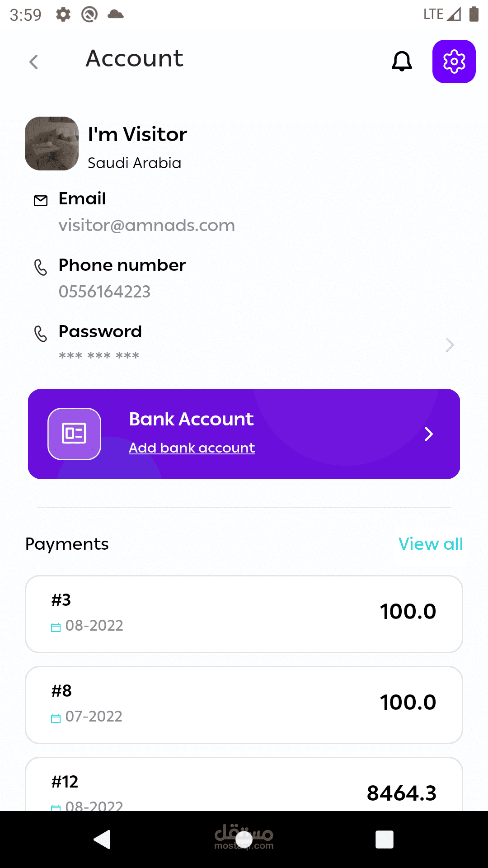This screenshot has width=488, height=868.
Task: Tap calendar icon next to 07-2022
Action: (56, 718)
